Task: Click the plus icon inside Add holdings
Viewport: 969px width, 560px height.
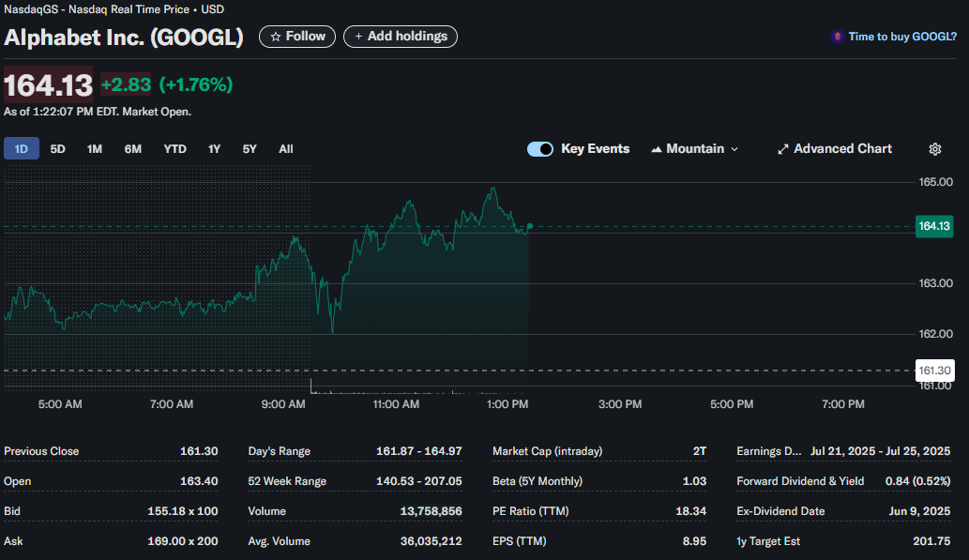Action: click(360, 37)
